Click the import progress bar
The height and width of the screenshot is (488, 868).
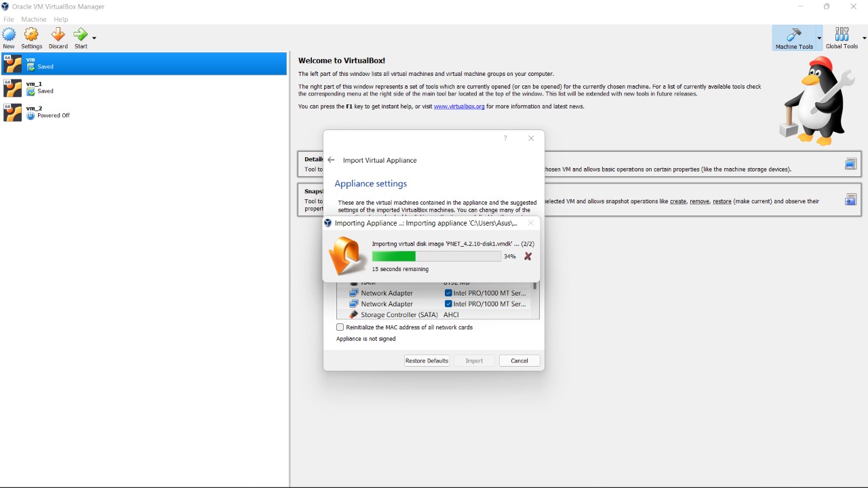(436, 256)
